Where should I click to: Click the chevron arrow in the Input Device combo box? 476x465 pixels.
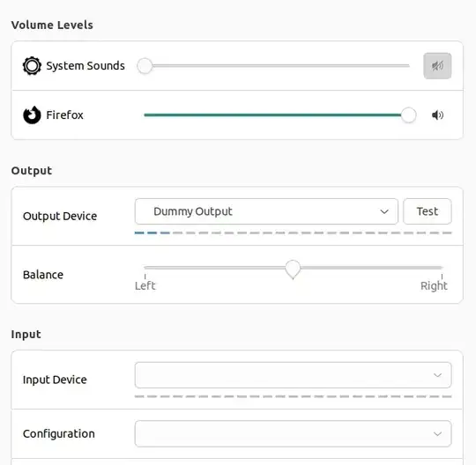point(437,375)
